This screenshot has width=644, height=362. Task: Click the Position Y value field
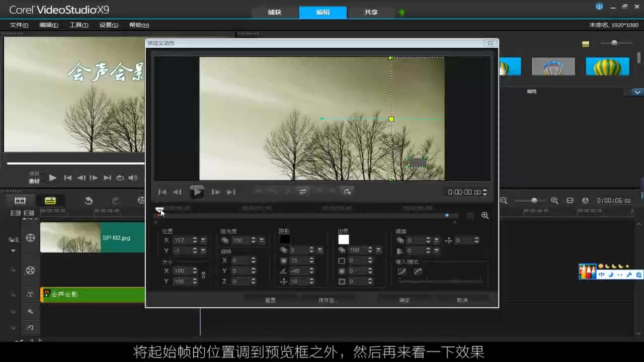[182, 250]
